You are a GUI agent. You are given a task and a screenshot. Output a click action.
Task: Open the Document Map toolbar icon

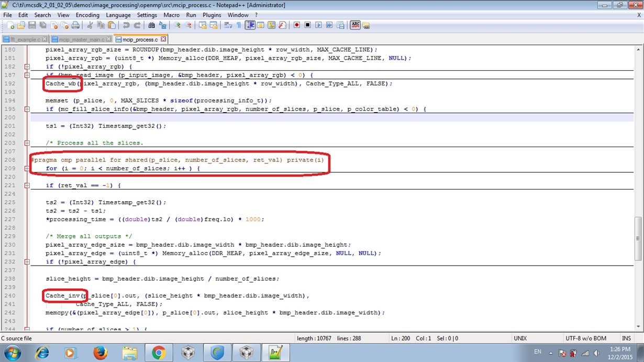pyautogui.click(x=272, y=25)
